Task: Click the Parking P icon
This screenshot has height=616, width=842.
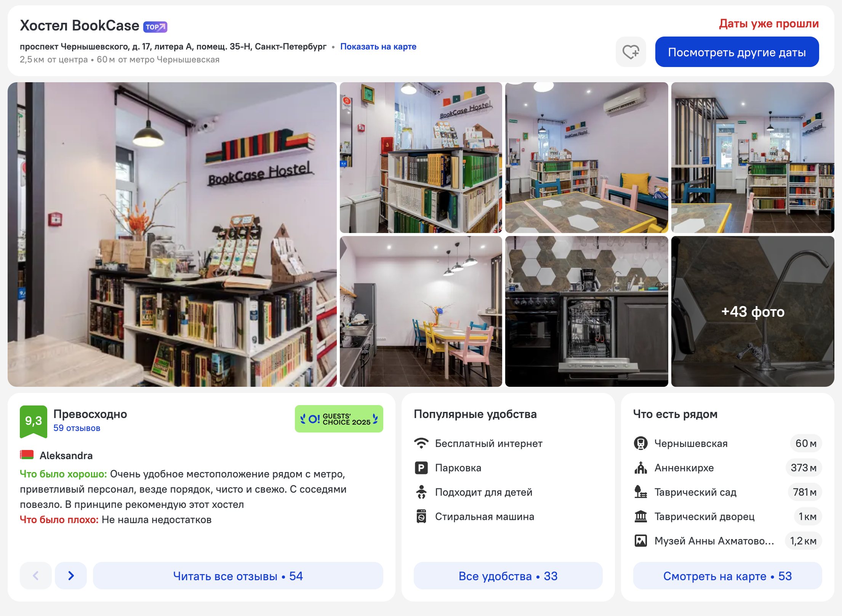Action: tap(421, 468)
